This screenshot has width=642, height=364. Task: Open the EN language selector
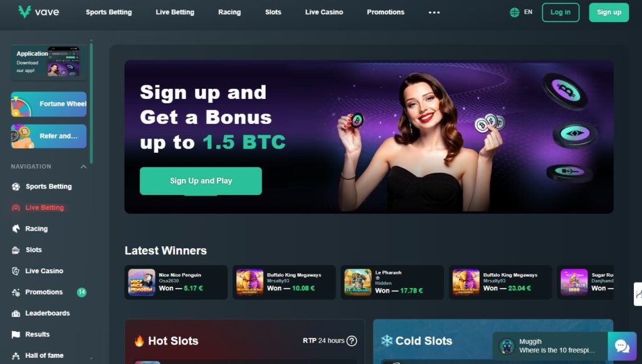(528, 13)
